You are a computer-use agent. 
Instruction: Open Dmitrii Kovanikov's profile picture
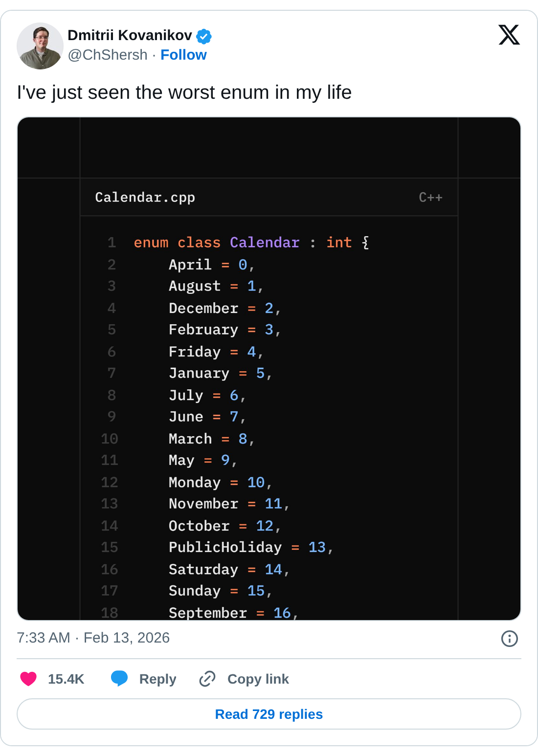(40, 45)
